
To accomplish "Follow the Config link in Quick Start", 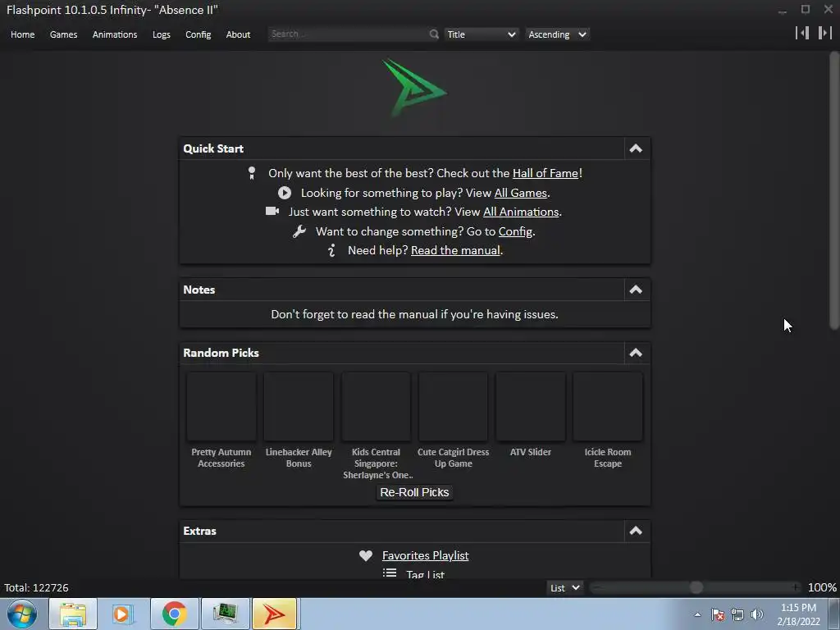I will (515, 231).
